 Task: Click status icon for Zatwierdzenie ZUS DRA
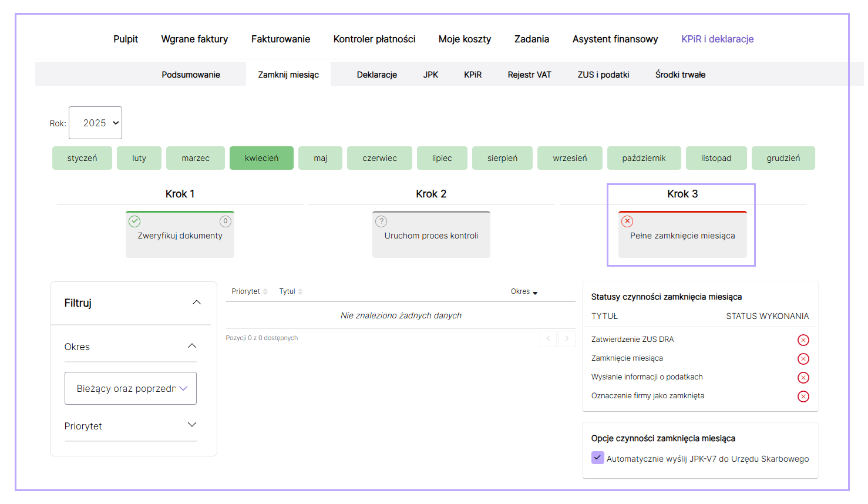pyautogui.click(x=803, y=340)
